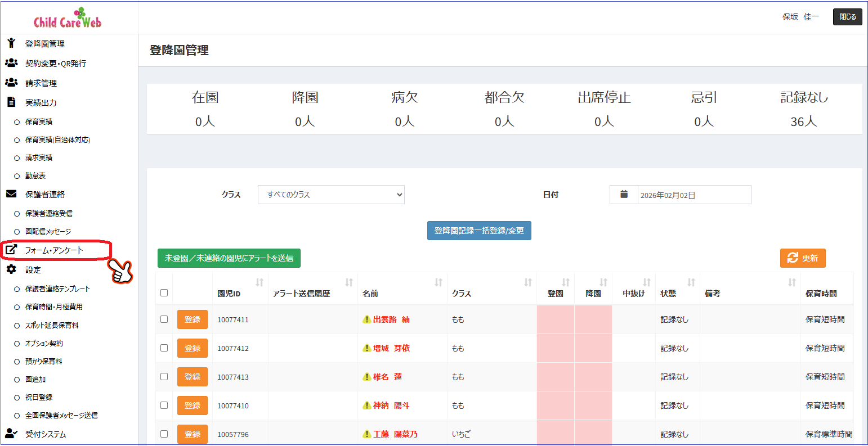Open 保育実績 in the sidebar menu
The width and height of the screenshot is (868, 446).
(x=39, y=121)
